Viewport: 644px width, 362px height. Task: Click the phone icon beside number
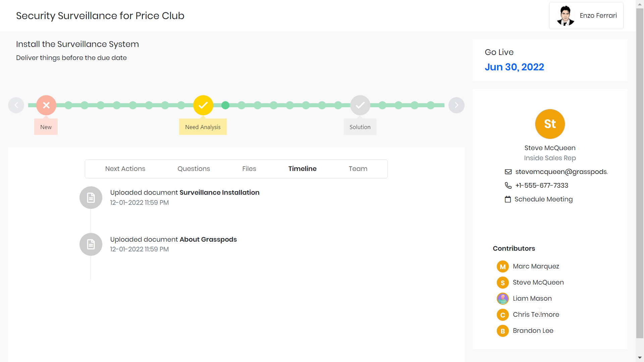508,185
